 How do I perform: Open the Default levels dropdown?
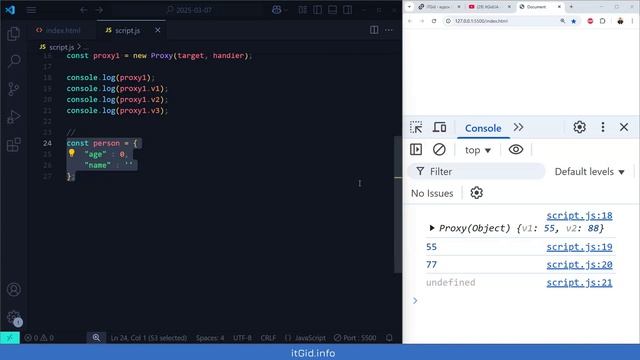point(589,172)
